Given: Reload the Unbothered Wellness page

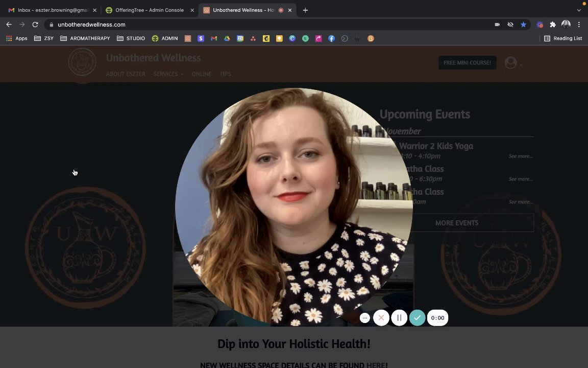Looking at the screenshot, I should pos(35,25).
